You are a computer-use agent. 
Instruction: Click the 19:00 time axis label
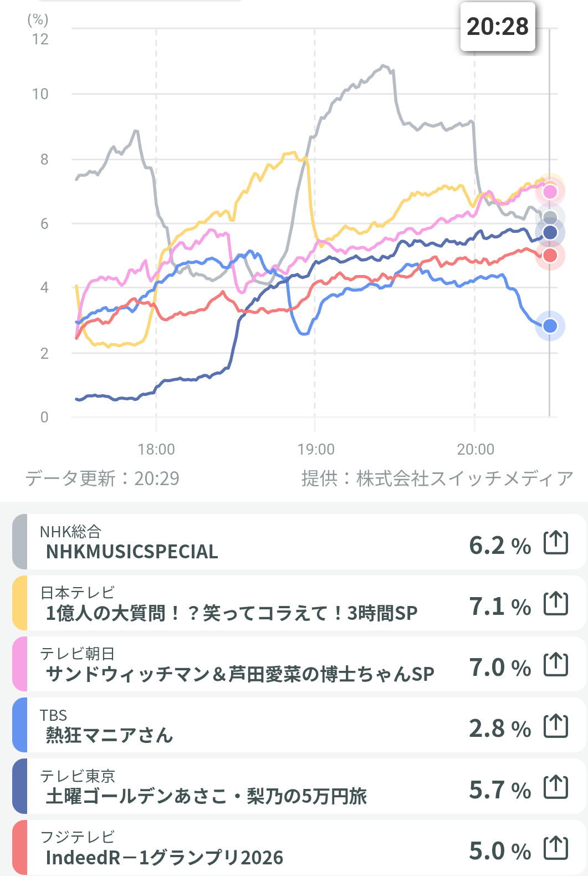(316, 449)
